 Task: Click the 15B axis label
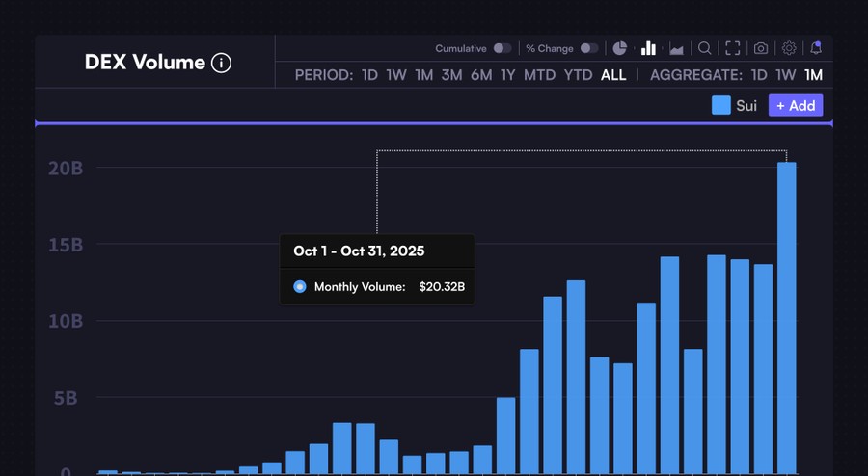(66, 245)
